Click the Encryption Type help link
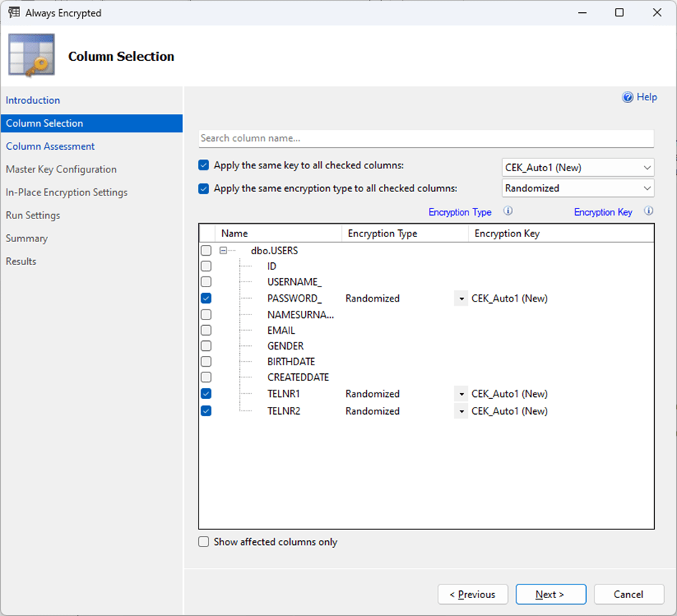This screenshot has width=677, height=616. 459,212
